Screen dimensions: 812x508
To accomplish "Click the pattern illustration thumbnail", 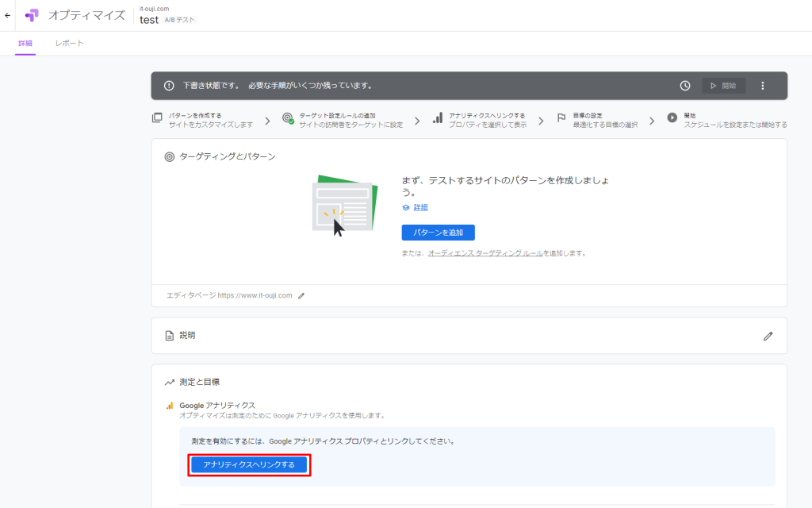I will (345, 206).
